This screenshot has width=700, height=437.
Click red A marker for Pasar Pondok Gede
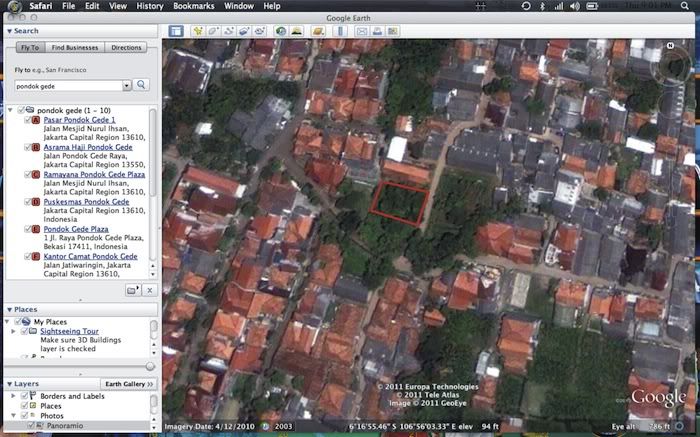(x=36, y=120)
